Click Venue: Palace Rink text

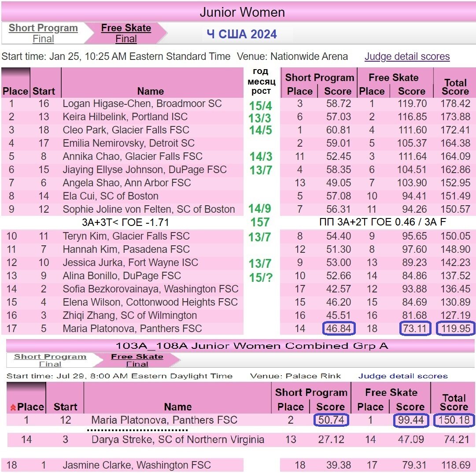pyautogui.click(x=295, y=376)
